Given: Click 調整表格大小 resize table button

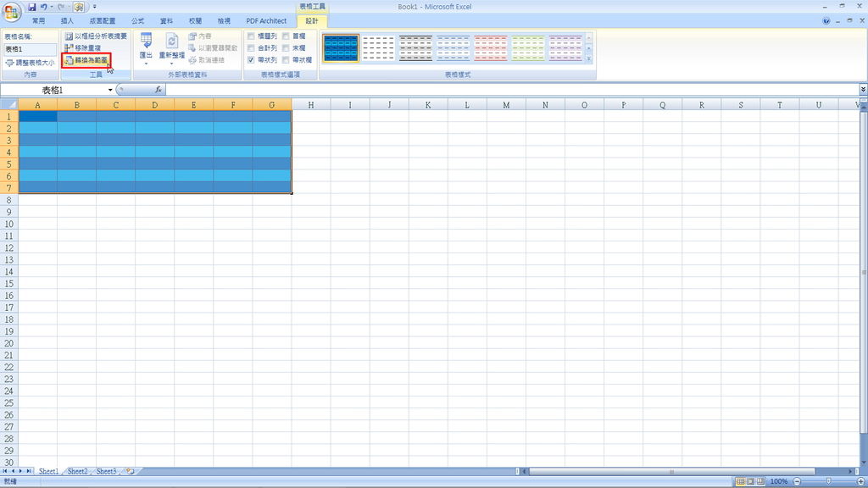Looking at the screenshot, I should coord(30,63).
